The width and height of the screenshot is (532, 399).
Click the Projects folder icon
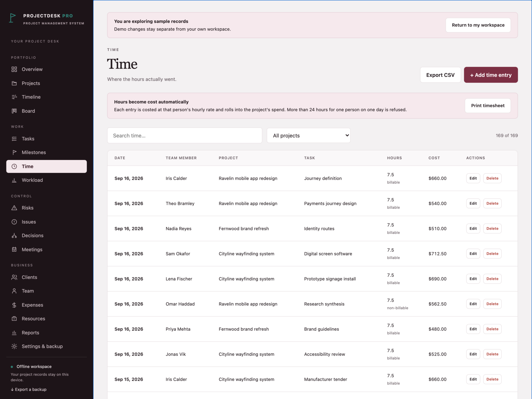(14, 83)
